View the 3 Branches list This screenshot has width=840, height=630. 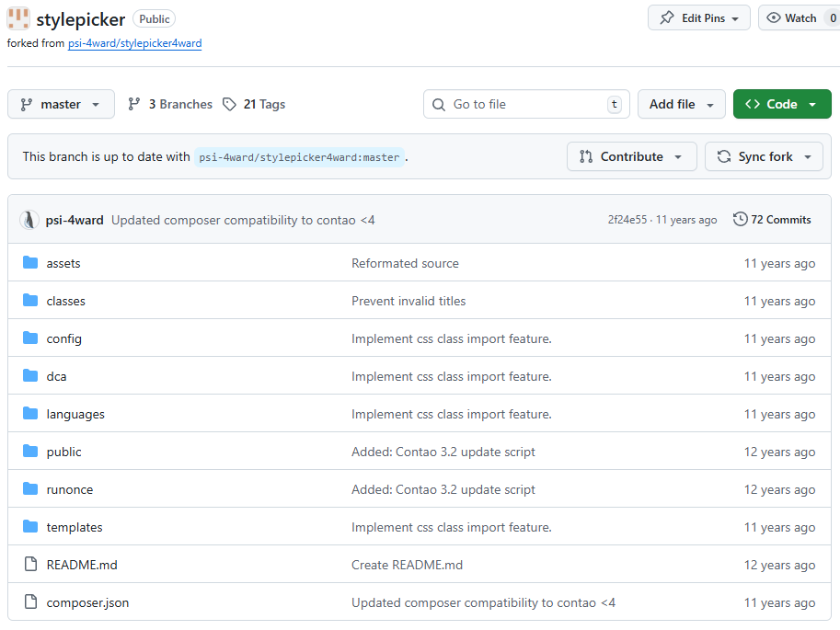click(170, 104)
